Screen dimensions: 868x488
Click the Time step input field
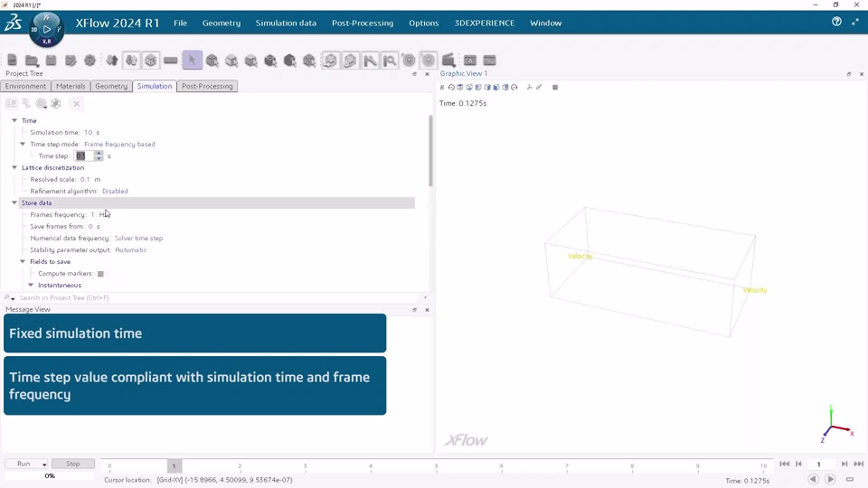[84, 156]
